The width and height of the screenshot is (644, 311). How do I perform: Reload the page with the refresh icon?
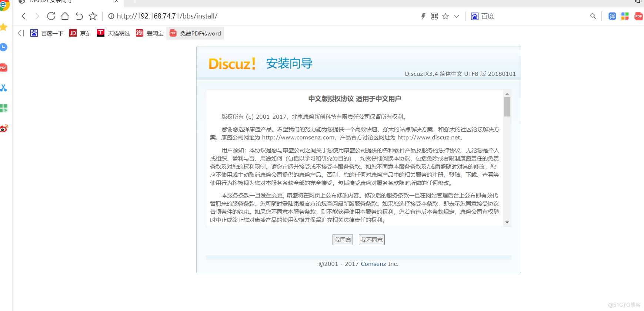coord(51,16)
